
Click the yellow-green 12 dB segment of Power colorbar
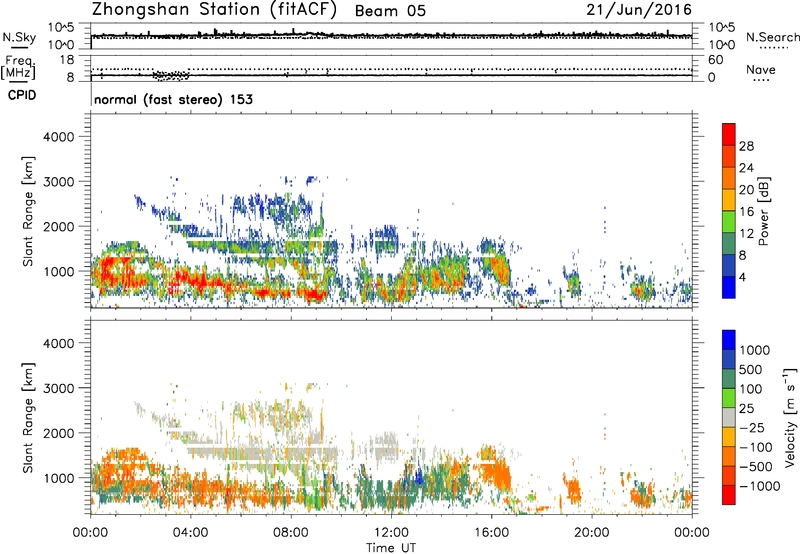click(729, 222)
